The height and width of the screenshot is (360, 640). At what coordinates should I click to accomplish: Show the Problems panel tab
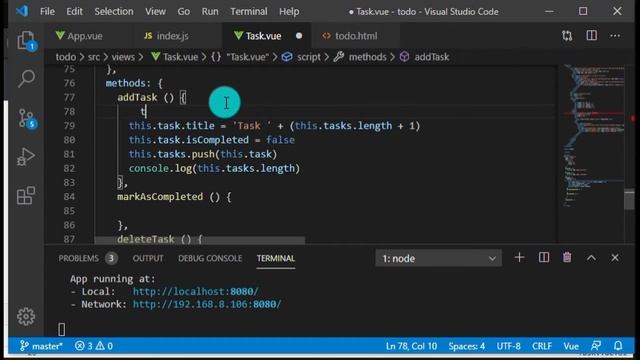(87, 258)
